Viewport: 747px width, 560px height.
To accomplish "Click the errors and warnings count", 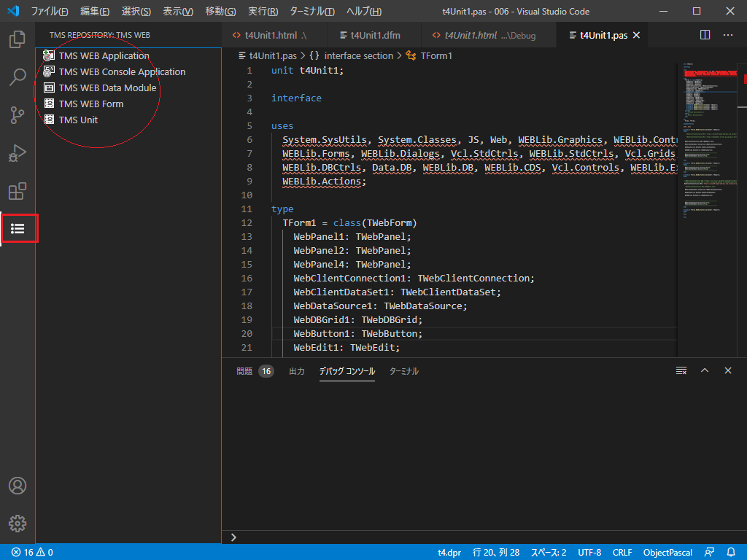I will tap(32, 553).
